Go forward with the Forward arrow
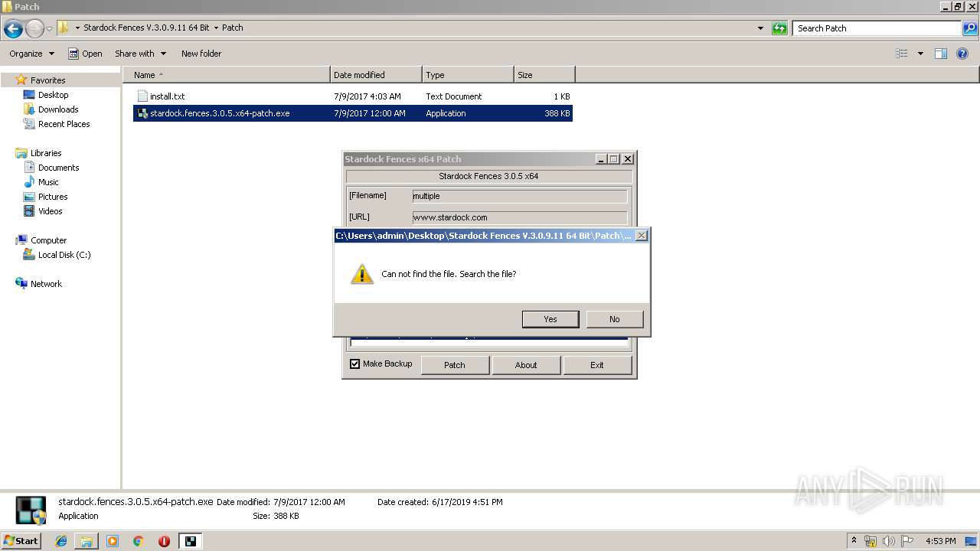The width and height of the screenshot is (980, 551). click(34, 29)
